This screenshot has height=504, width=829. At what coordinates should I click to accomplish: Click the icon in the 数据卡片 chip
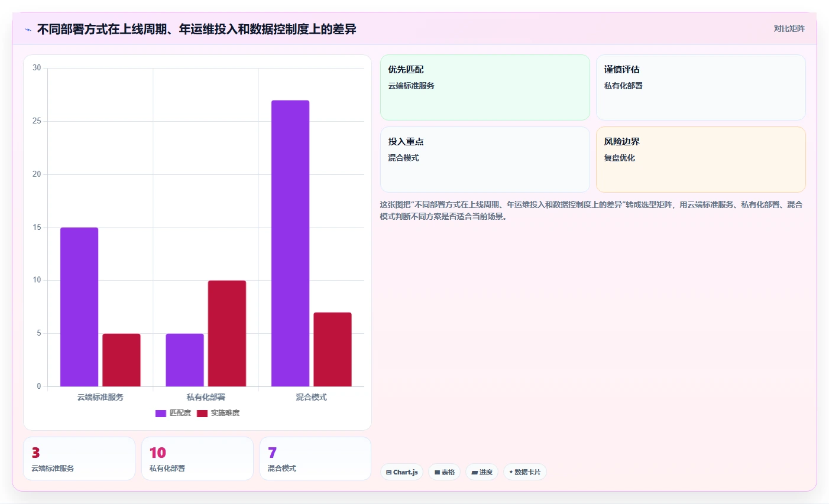click(x=511, y=472)
